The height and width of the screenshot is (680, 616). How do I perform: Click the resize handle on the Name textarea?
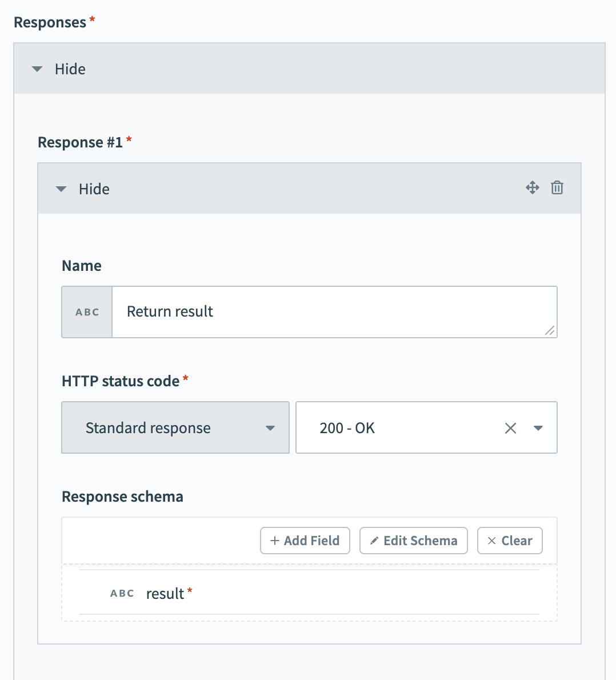click(550, 331)
